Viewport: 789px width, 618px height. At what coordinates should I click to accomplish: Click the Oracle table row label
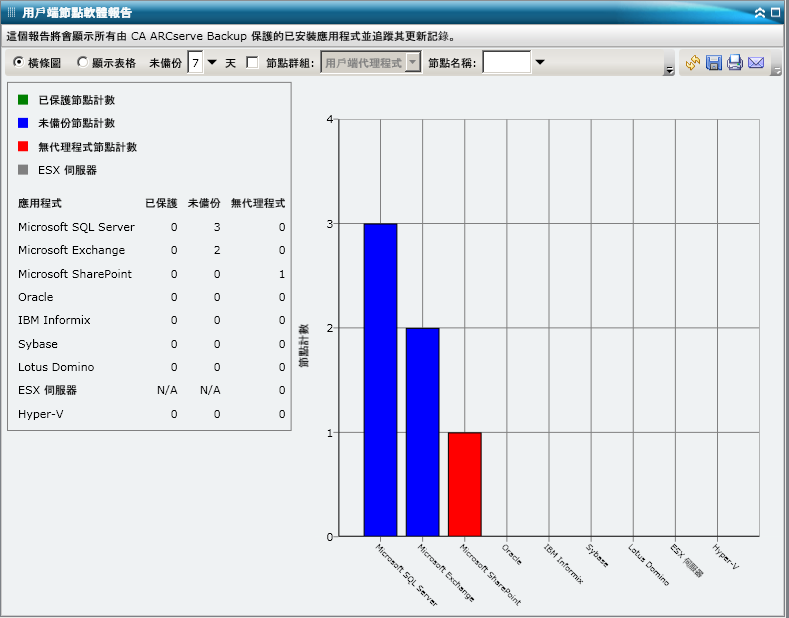[36, 297]
